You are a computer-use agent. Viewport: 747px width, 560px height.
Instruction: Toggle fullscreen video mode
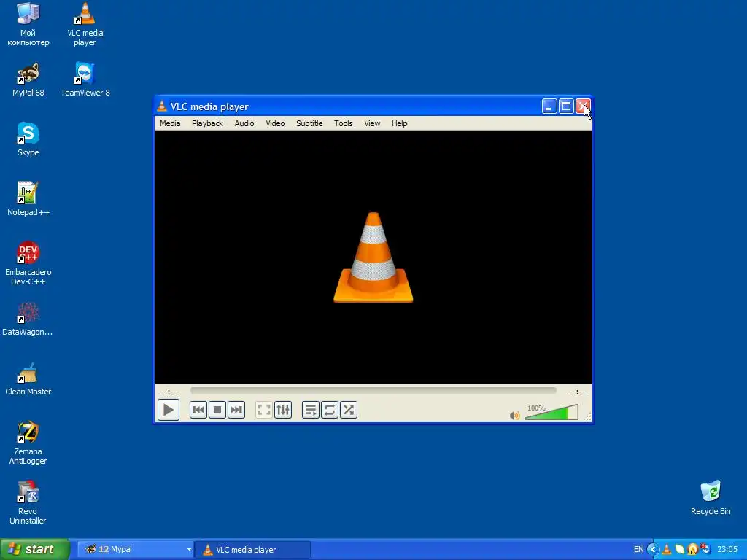264,410
